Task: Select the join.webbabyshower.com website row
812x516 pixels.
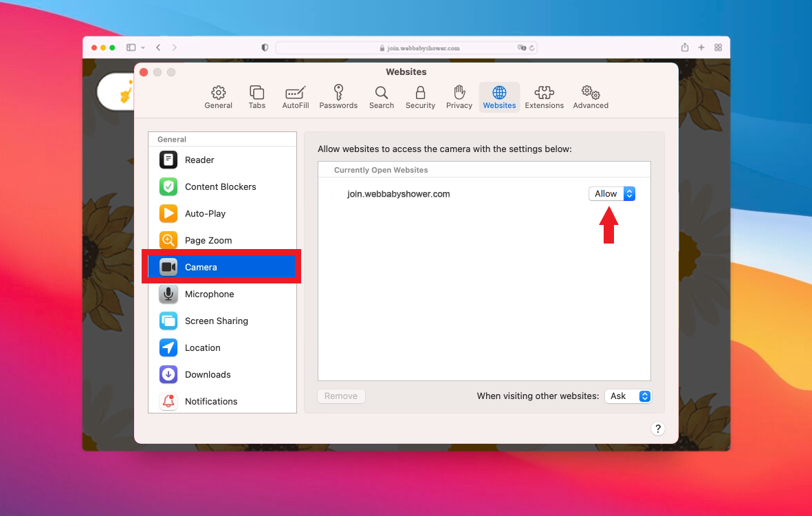Action: (484, 194)
